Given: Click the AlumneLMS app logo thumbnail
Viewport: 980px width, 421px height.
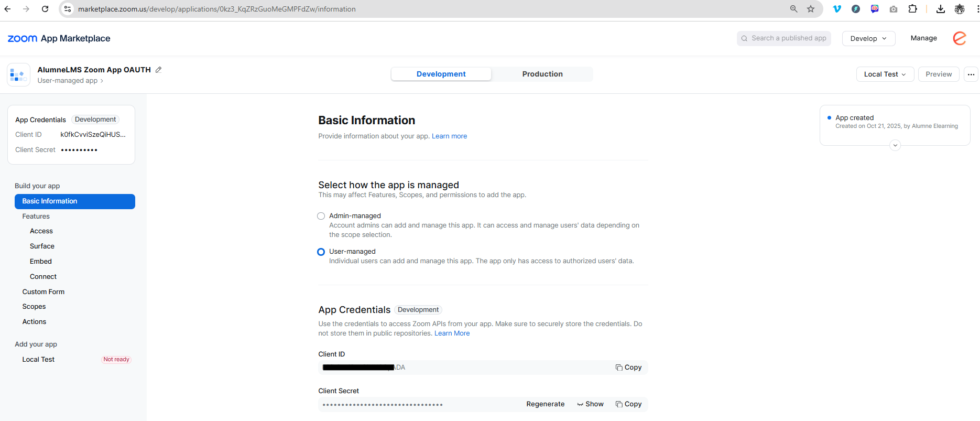Looking at the screenshot, I should [x=18, y=75].
